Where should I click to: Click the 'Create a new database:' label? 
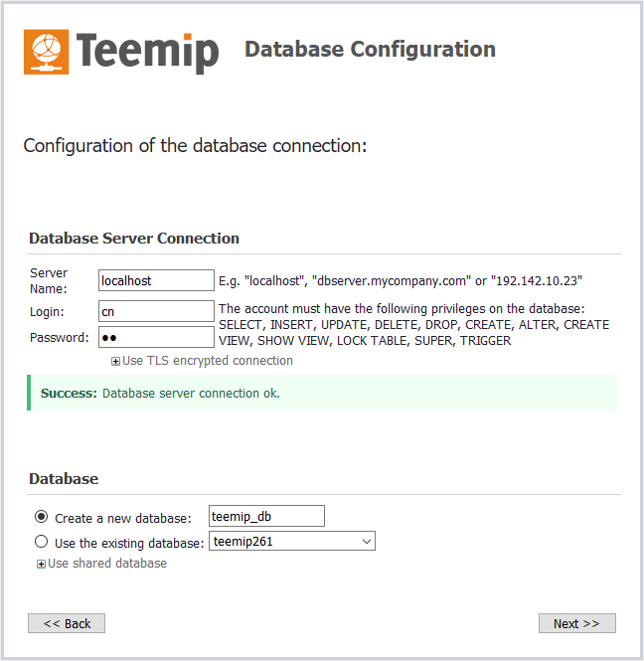(x=122, y=518)
